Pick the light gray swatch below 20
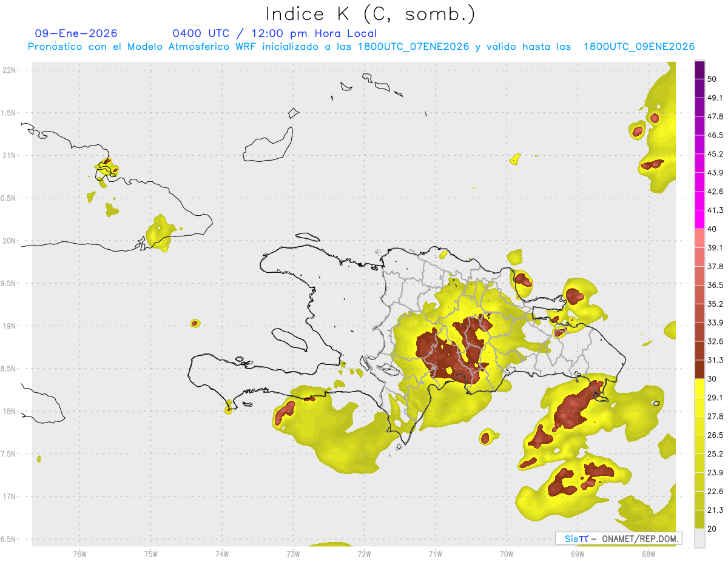Viewport: 728px width, 562px height. (699, 538)
